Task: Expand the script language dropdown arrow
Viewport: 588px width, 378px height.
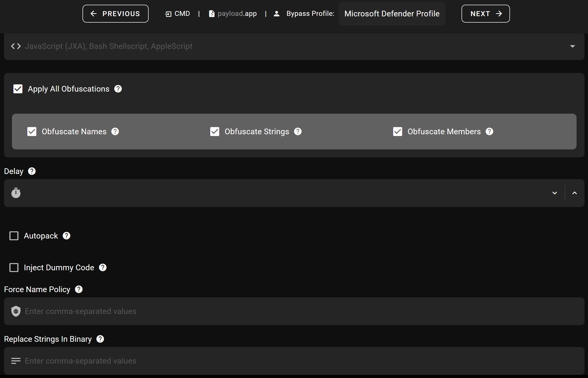Action: (572, 46)
